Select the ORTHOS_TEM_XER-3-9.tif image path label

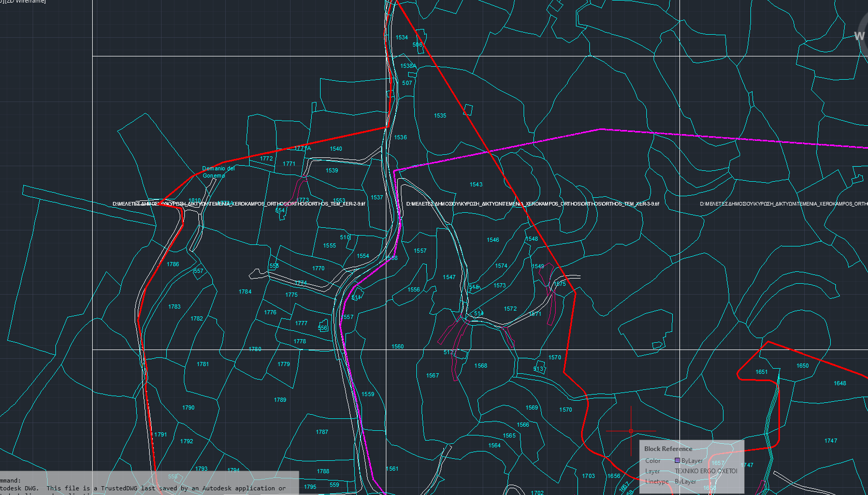tap(532, 204)
